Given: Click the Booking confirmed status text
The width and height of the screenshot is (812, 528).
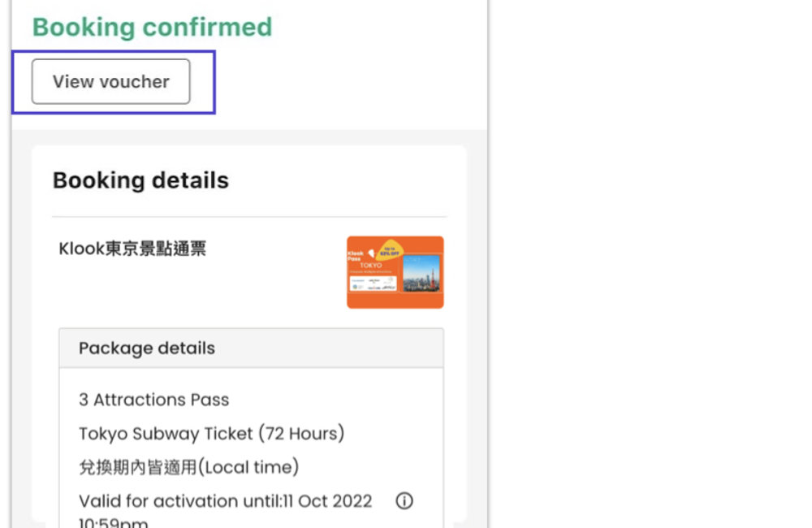Looking at the screenshot, I should coord(152,27).
